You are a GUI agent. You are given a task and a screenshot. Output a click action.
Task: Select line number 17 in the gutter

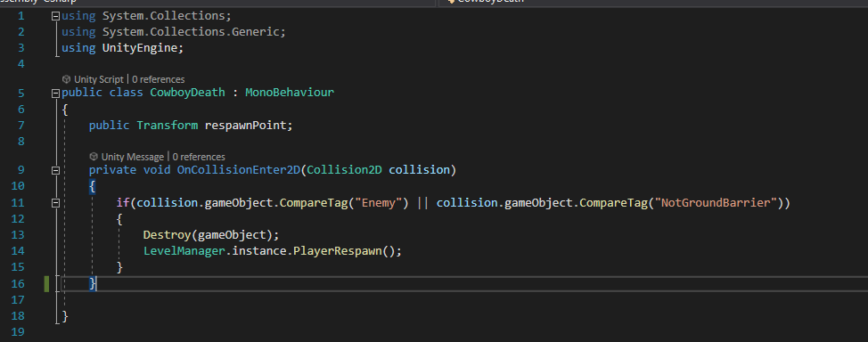[18, 299]
